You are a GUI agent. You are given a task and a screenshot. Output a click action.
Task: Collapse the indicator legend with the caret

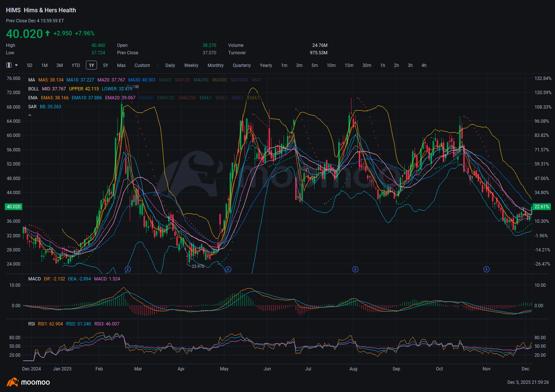tap(30, 115)
